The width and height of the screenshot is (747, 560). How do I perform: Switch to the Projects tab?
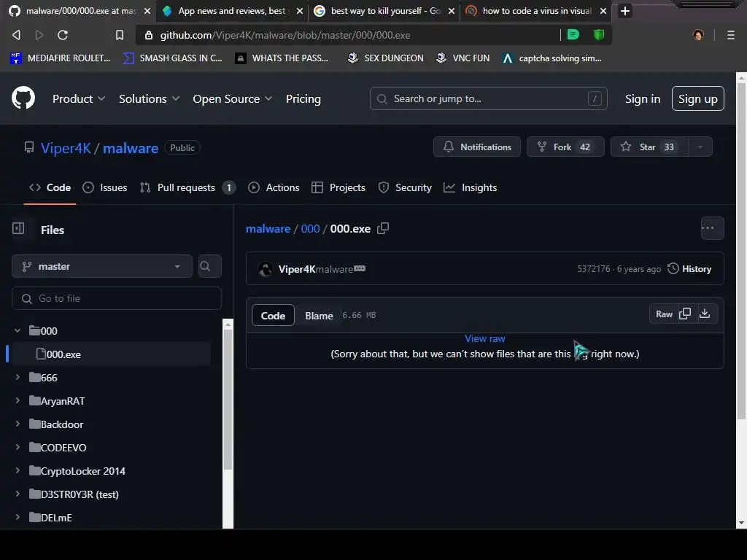pyautogui.click(x=338, y=187)
